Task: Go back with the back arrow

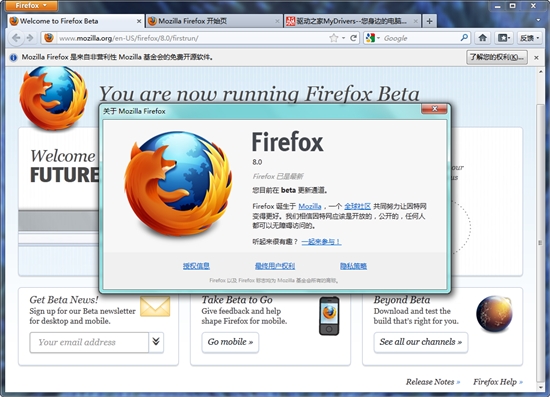Action: tap(16, 38)
